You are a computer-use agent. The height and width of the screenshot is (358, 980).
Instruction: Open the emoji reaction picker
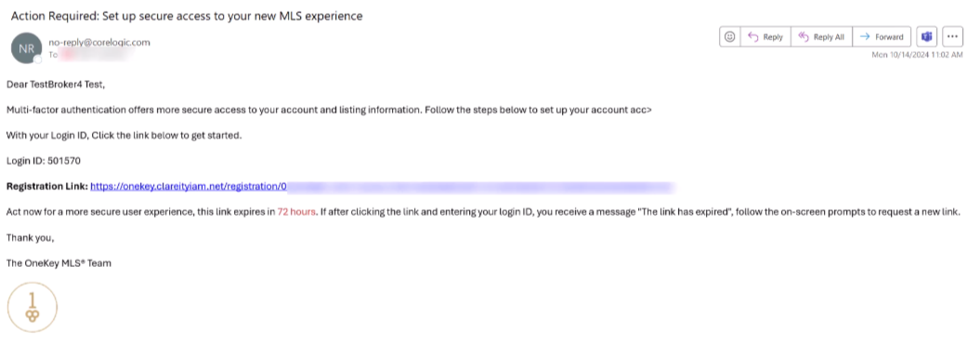(729, 37)
